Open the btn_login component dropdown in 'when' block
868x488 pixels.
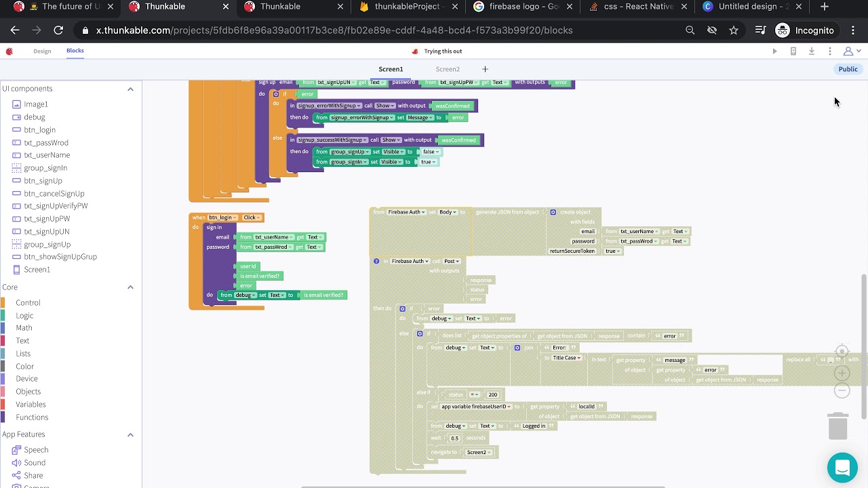coord(222,218)
